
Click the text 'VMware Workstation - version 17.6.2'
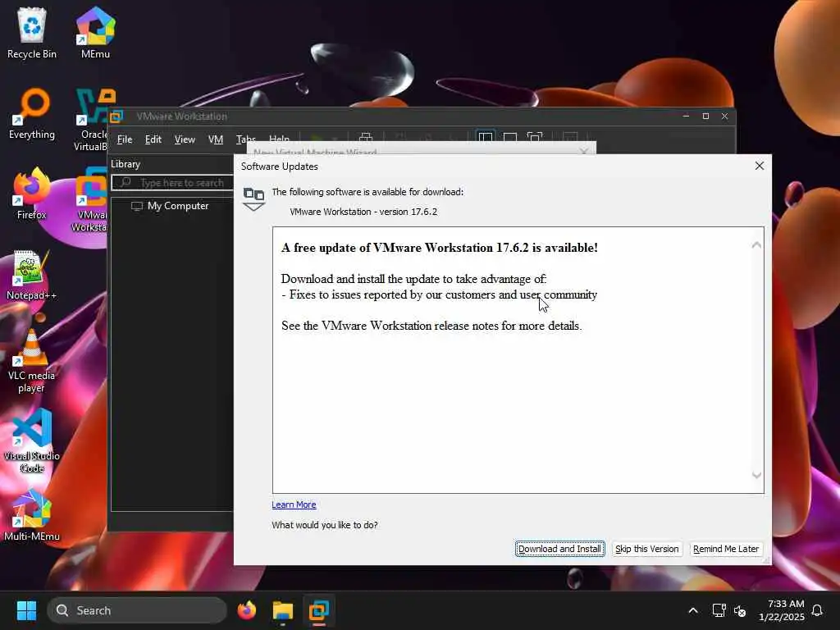click(x=363, y=212)
